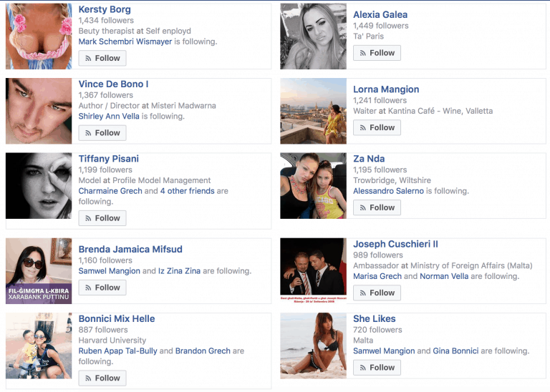Screen dimensions: 550x392
Task: Click the feed icon in Za Nda's Follow button
Action: [364, 208]
